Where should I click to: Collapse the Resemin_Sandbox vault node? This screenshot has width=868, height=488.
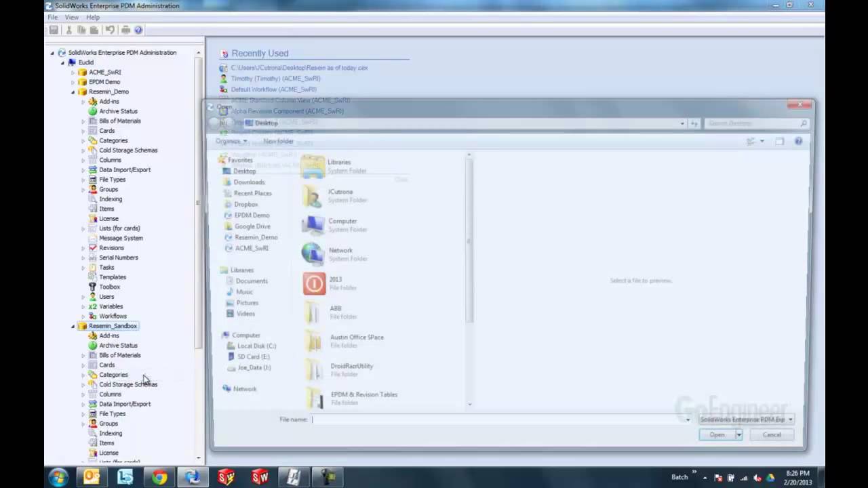[73, 326]
